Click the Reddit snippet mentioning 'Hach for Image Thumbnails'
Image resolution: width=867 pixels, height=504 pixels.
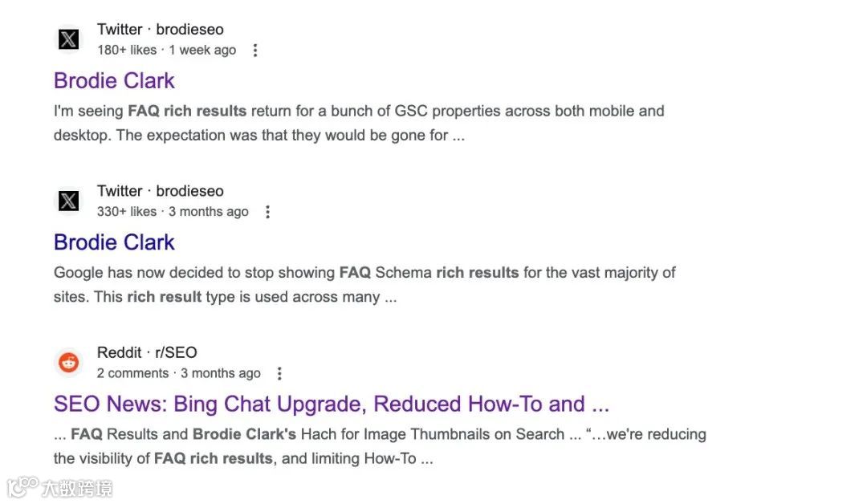[379, 446]
